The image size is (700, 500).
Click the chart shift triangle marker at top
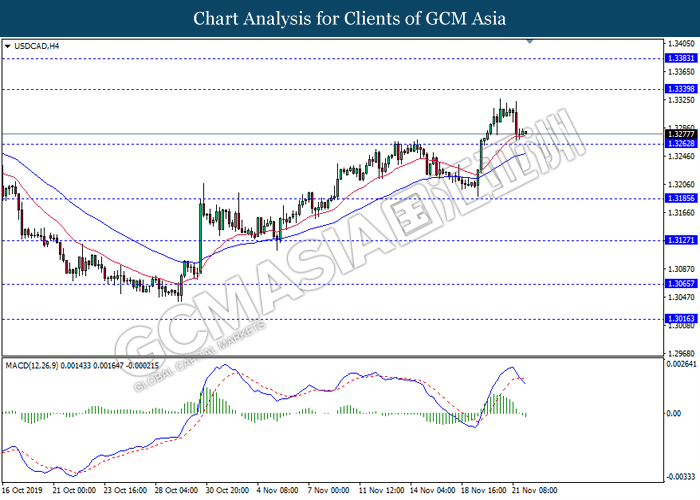coord(530,42)
